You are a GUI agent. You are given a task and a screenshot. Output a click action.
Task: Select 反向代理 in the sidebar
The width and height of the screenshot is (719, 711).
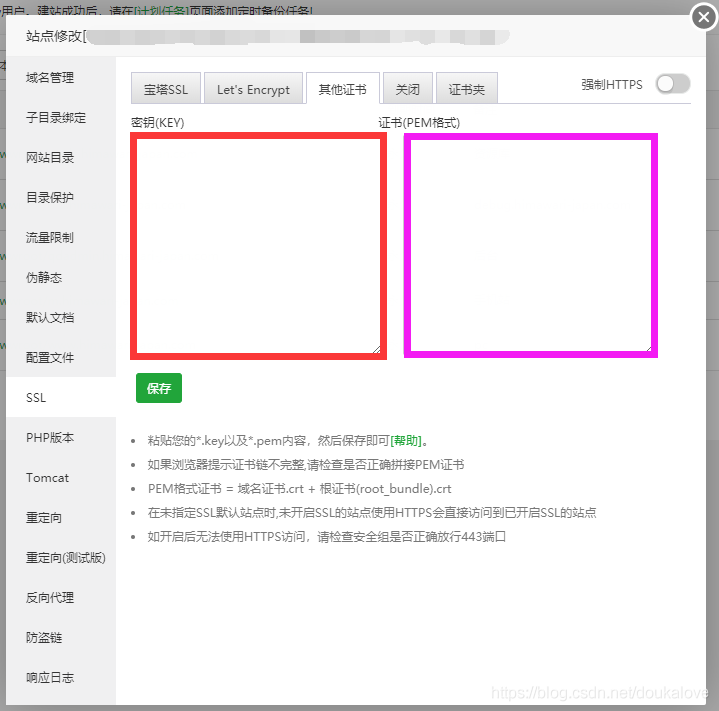click(x=50, y=598)
